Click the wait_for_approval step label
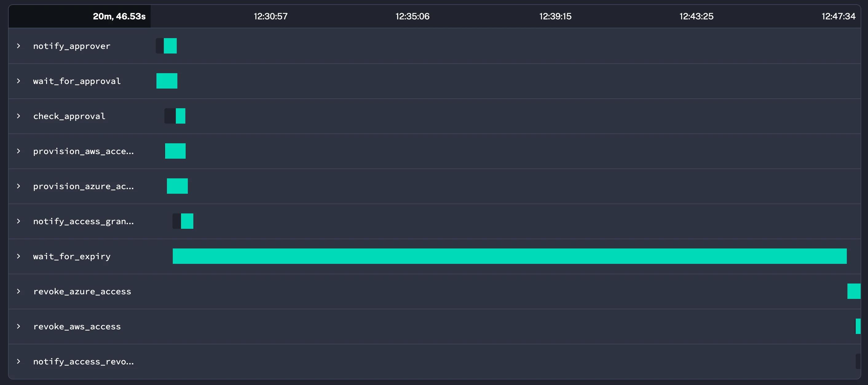The width and height of the screenshot is (868, 385). [77, 81]
